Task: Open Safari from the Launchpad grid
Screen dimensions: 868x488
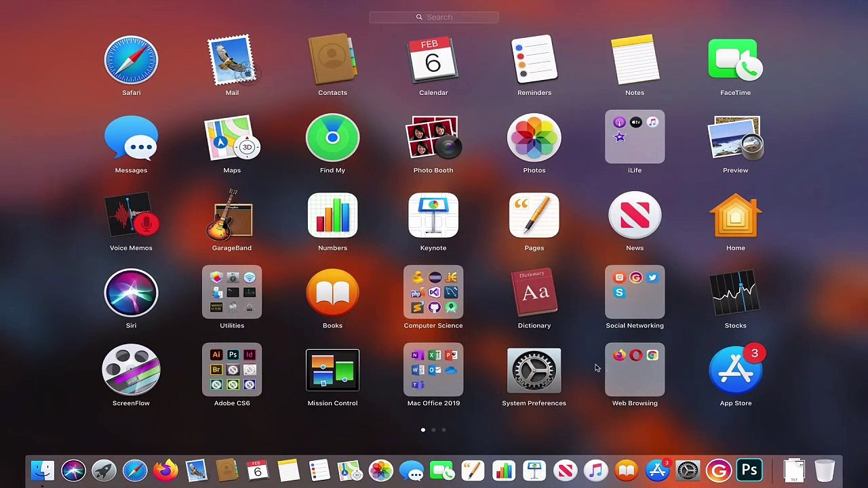Action: pyautogui.click(x=131, y=61)
